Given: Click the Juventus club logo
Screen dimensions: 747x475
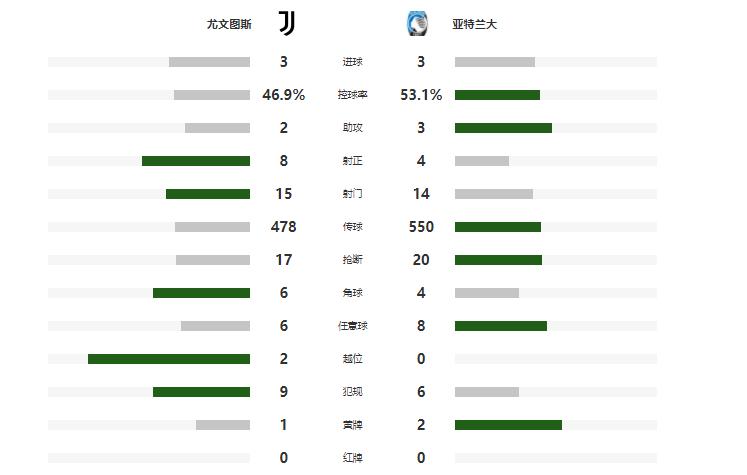Looking at the screenshot, I should [286, 24].
